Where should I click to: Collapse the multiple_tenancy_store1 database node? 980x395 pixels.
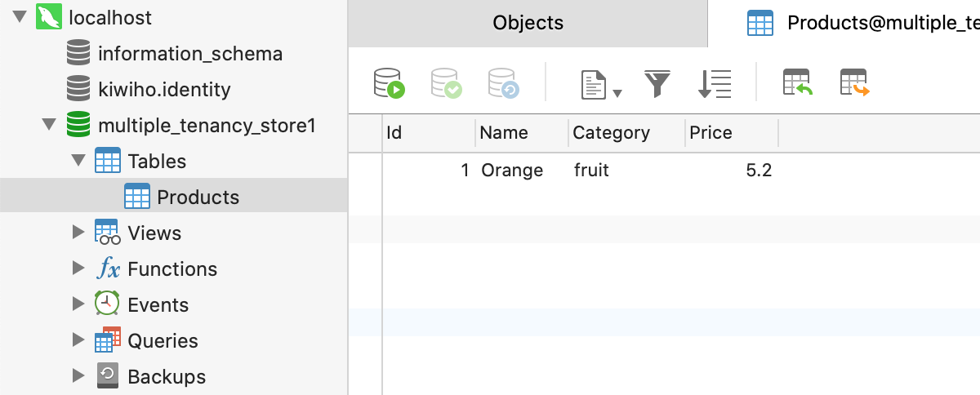50,125
